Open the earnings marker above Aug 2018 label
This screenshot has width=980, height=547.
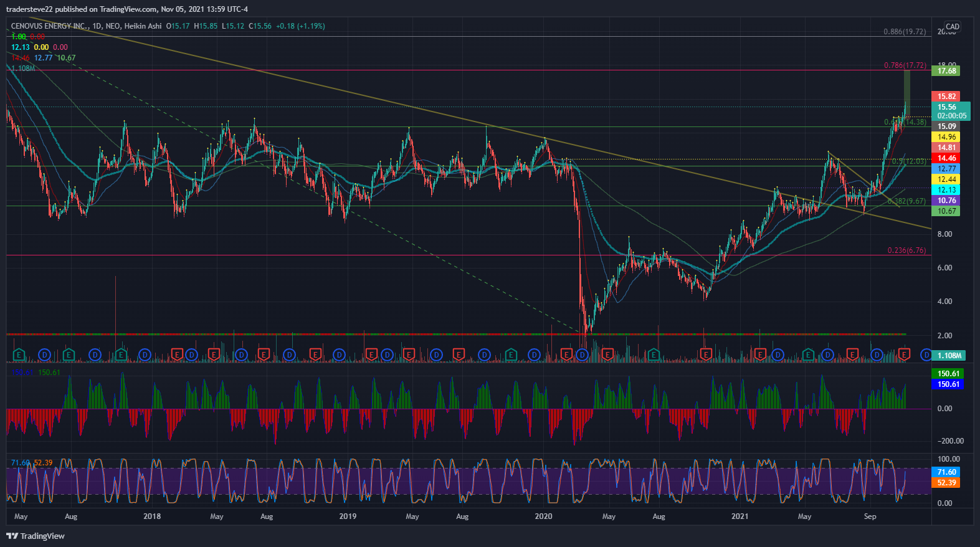264,355
